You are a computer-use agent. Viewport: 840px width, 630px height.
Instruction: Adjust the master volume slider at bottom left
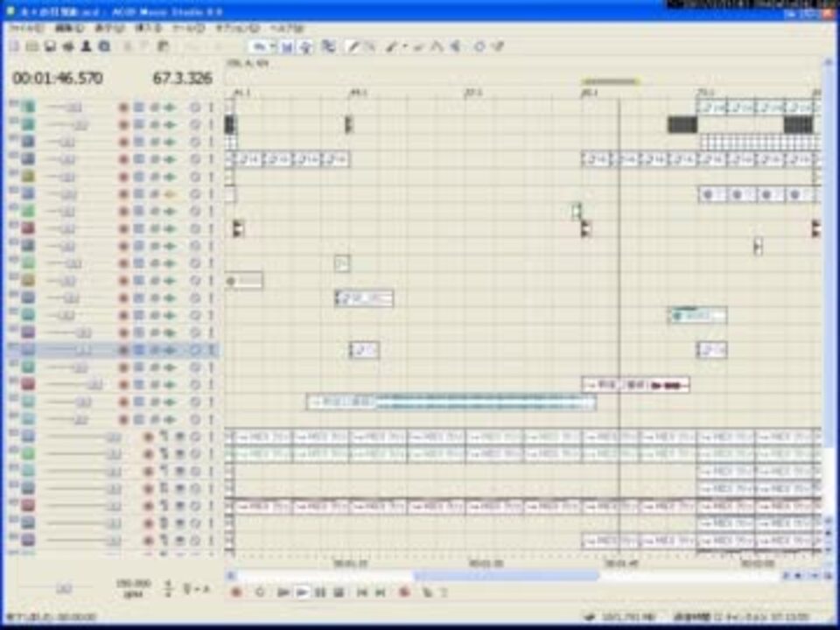tap(64, 589)
